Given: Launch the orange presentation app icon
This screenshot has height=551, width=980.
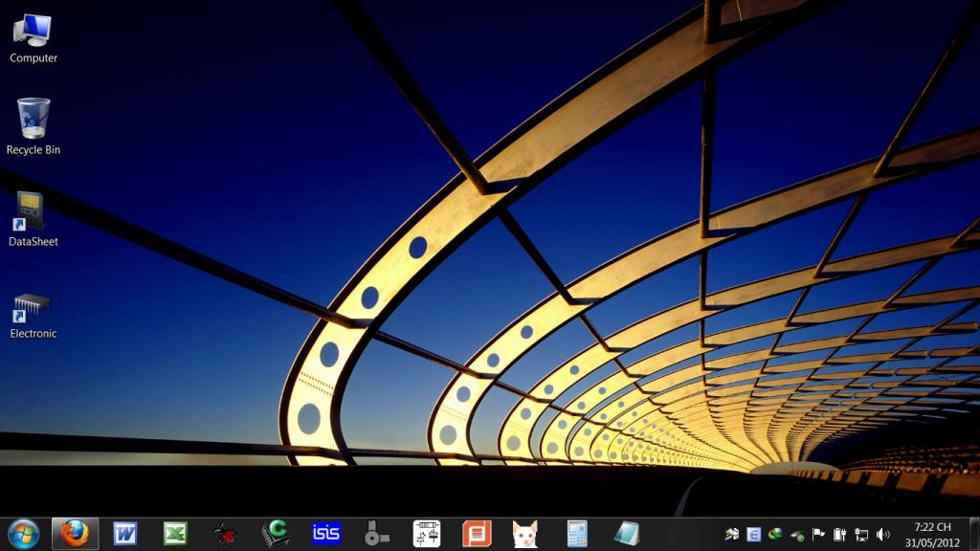Looking at the screenshot, I should tap(477, 534).
